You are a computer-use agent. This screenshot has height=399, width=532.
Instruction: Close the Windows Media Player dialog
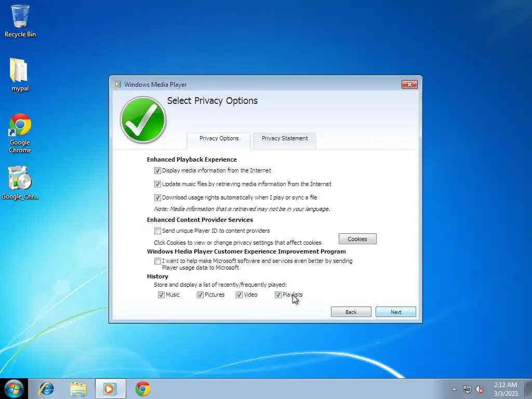click(x=409, y=85)
